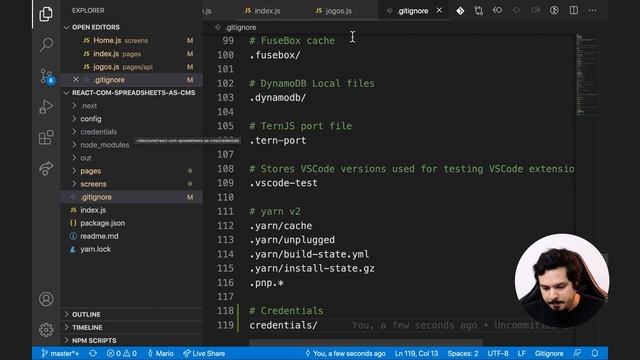Select .gitignore in the file tree
Image resolution: width=640 pixels, height=360 pixels.
coord(132,197)
